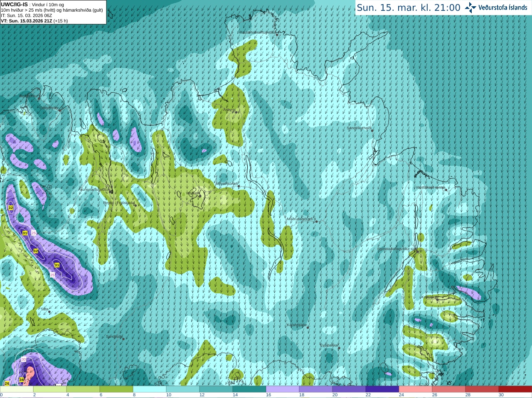Pick the 14–16 m/s dark teal legend swatch

pyautogui.click(x=249, y=389)
